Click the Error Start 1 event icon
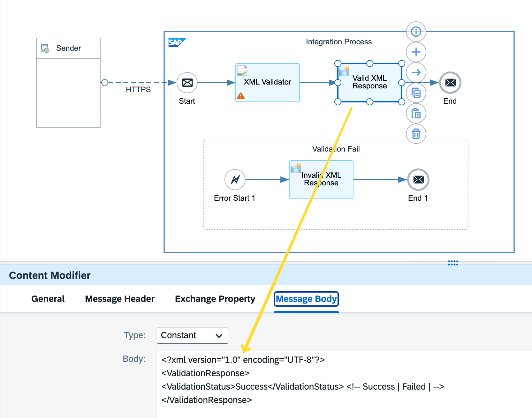This screenshot has height=418, width=532. click(235, 180)
